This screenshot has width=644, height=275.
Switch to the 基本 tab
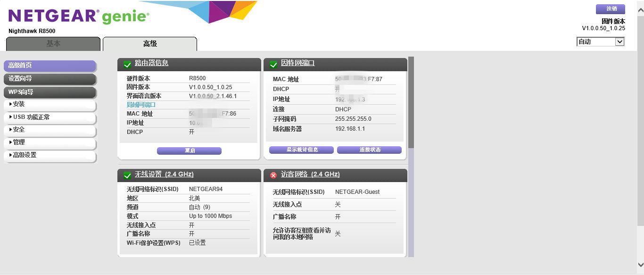coord(53,43)
